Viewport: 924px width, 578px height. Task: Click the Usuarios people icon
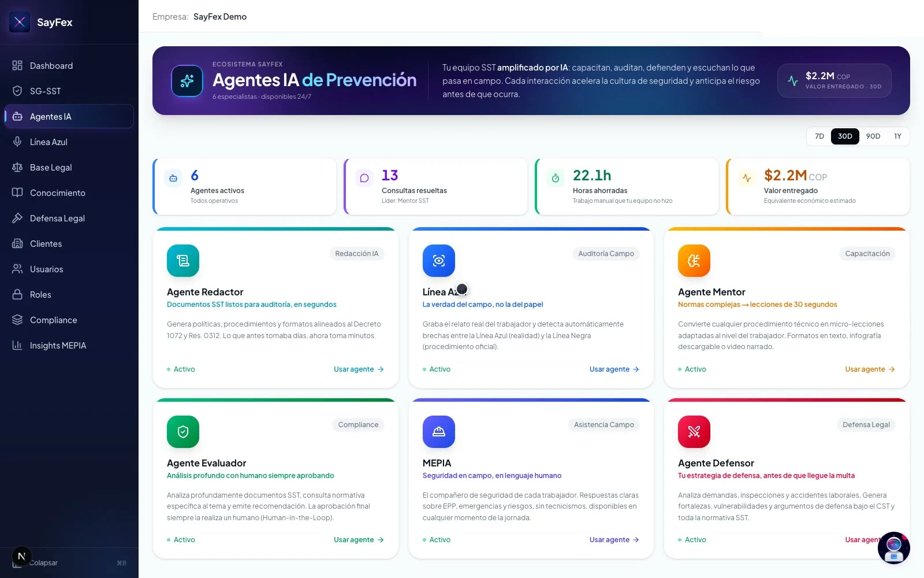(17, 269)
